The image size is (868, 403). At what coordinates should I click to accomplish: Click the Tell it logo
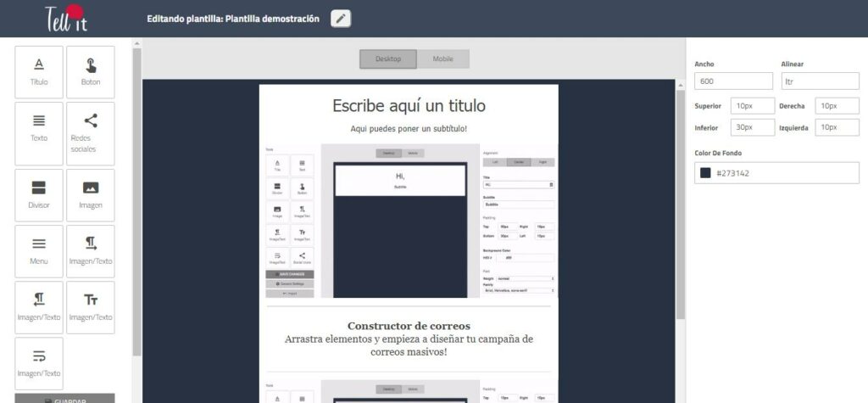pos(64,18)
